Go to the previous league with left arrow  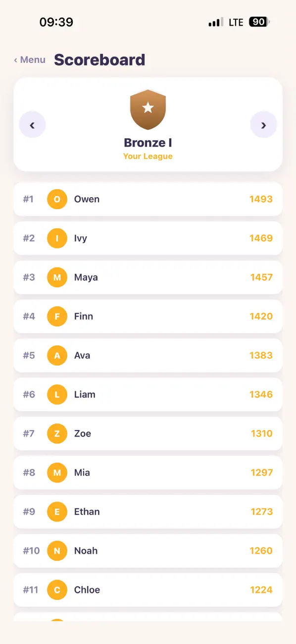coord(32,124)
